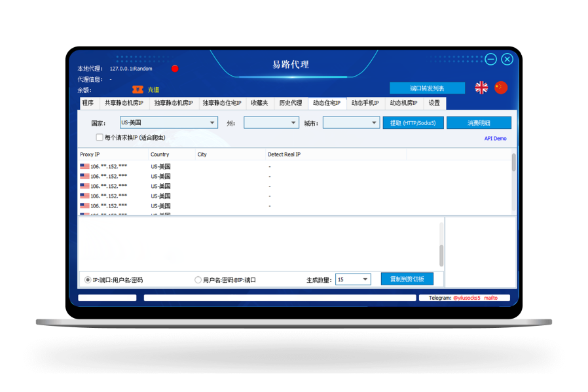Sort by the City column header

[x=230, y=154]
